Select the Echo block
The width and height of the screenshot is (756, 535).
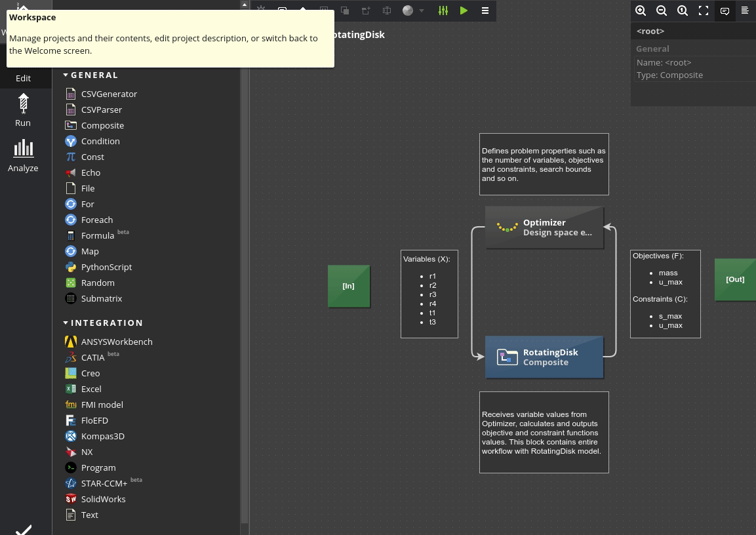(83, 172)
